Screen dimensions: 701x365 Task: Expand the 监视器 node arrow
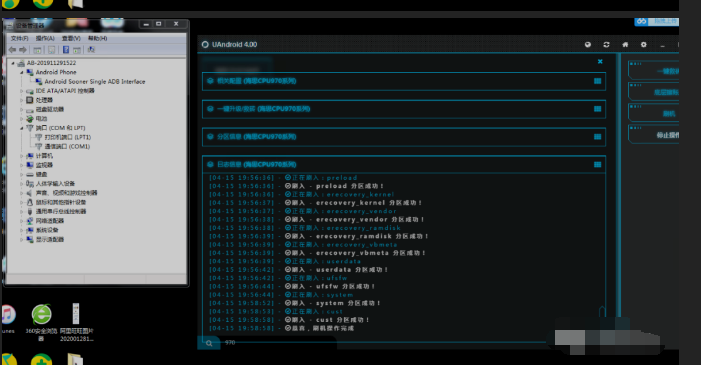click(x=21, y=165)
